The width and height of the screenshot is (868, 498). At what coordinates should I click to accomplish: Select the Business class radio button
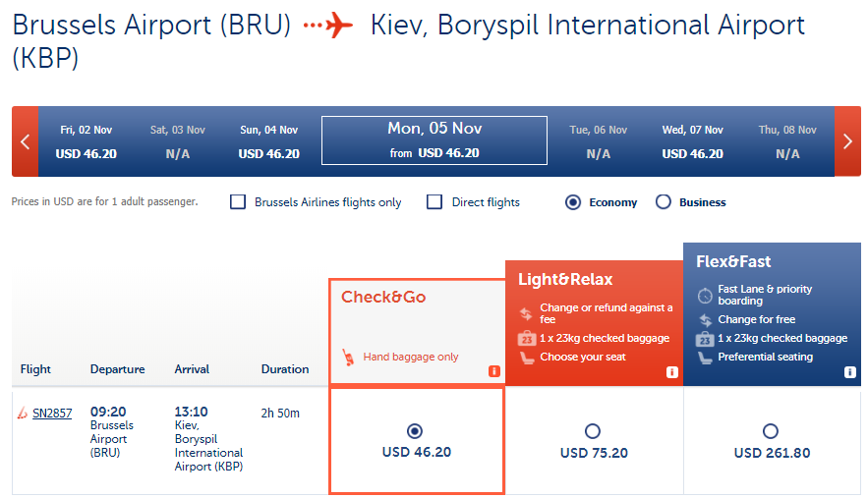pyautogui.click(x=664, y=202)
